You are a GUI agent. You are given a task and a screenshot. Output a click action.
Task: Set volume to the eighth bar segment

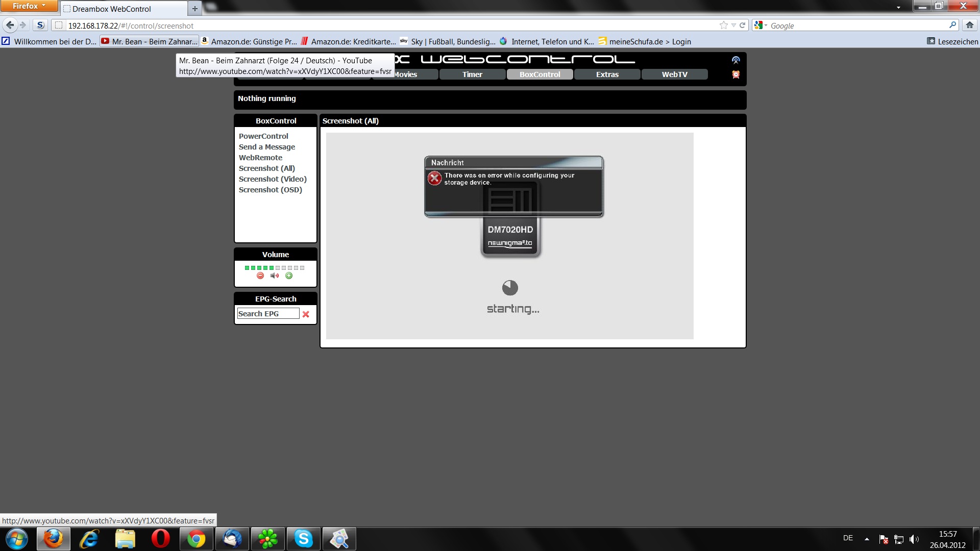point(290,268)
